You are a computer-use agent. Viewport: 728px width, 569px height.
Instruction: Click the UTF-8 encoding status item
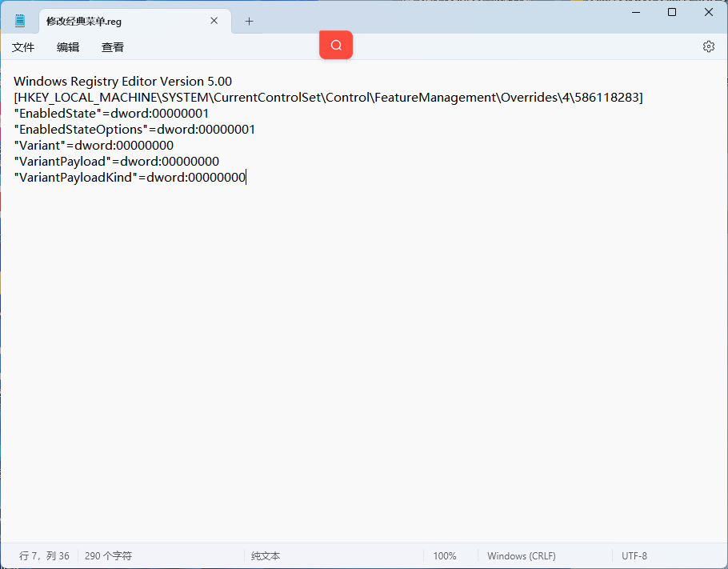pos(634,556)
